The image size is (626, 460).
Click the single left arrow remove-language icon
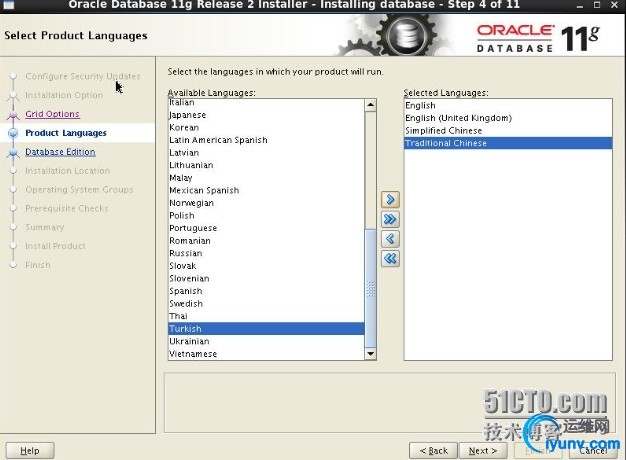[x=390, y=239]
